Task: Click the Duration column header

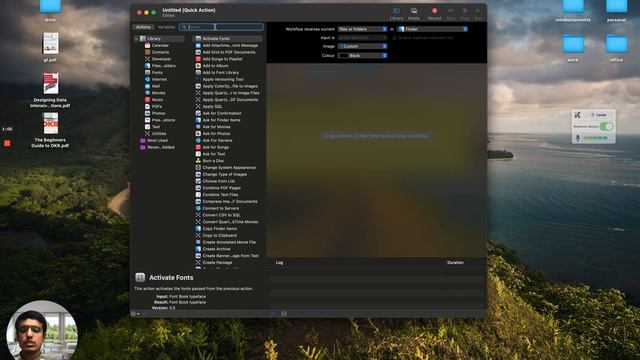Action: [x=455, y=262]
